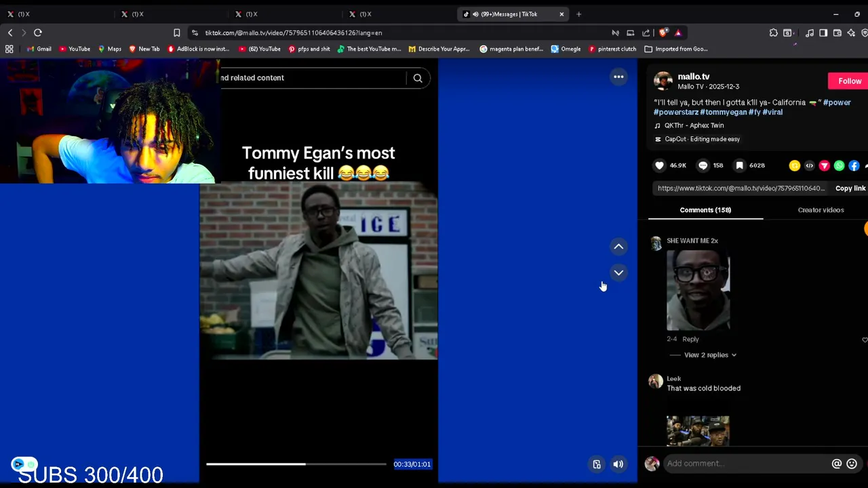Open Brave Rewards triangle icon

[677, 33]
